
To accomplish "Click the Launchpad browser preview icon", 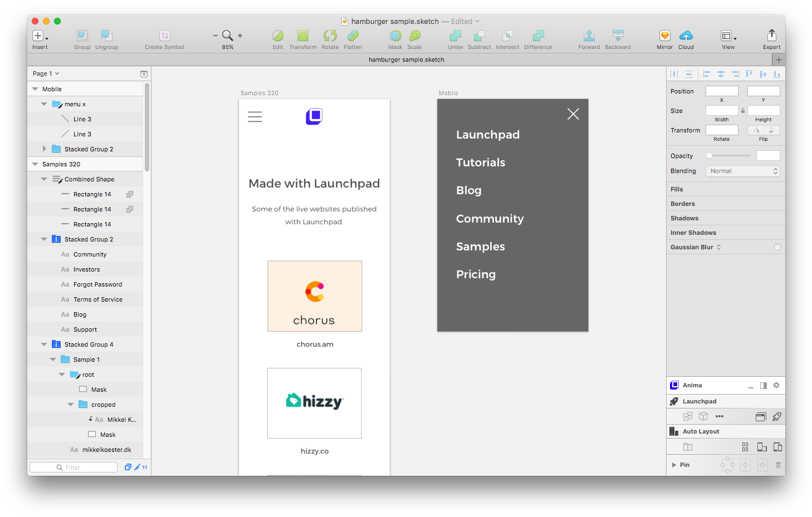I will 761,416.
